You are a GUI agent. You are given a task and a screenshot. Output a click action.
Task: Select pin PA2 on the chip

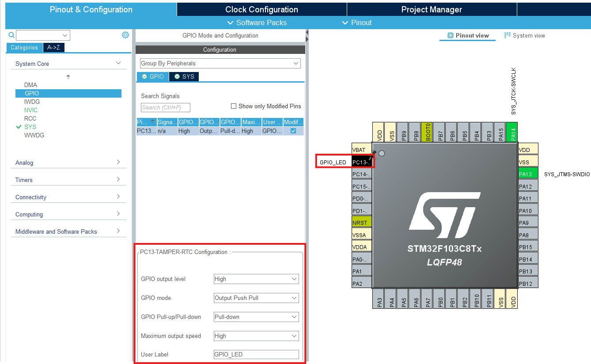click(361, 283)
